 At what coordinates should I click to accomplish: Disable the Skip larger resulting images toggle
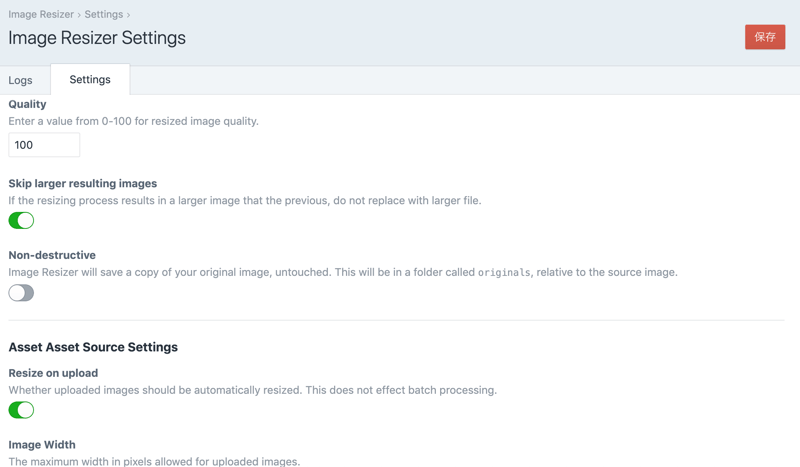pyautogui.click(x=21, y=221)
